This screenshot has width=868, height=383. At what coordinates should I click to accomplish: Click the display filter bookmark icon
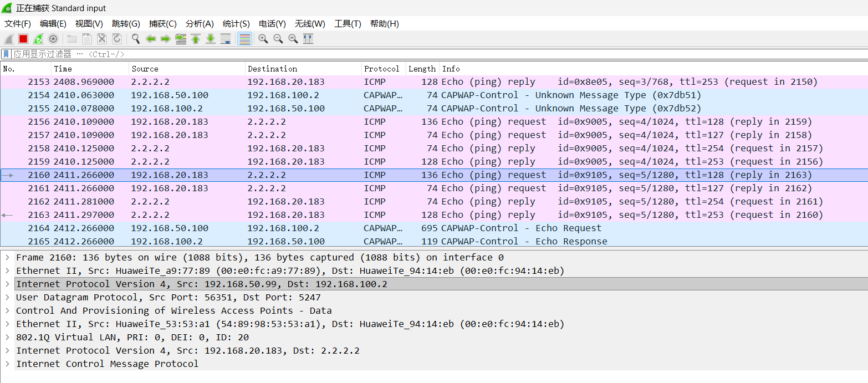6,54
